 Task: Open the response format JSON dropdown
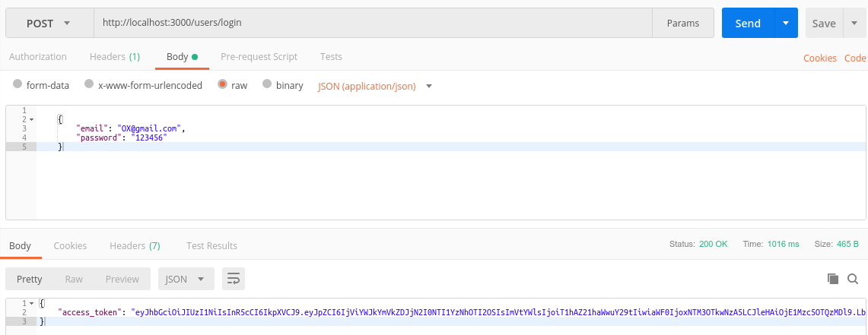click(x=186, y=279)
